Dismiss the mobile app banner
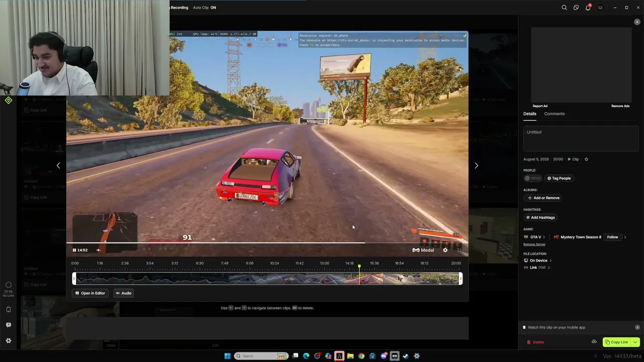Image resolution: width=644 pixels, height=362 pixels. pyautogui.click(x=637, y=327)
